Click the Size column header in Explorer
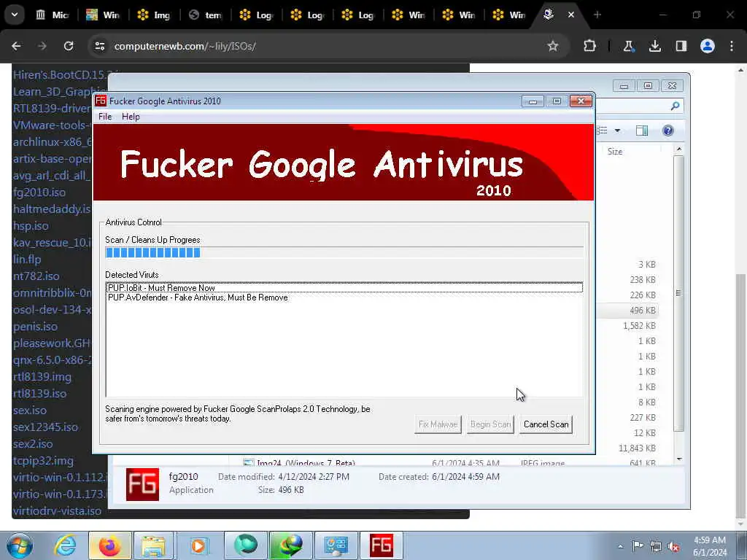This screenshot has width=747, height=560. [x=614, y=152]
